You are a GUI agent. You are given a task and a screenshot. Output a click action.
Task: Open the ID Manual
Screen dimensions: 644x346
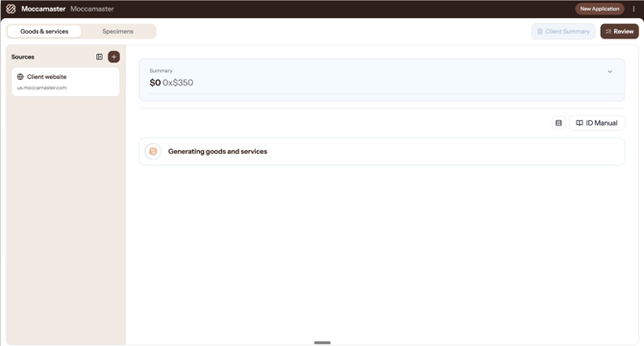click(x=597, y=123)
